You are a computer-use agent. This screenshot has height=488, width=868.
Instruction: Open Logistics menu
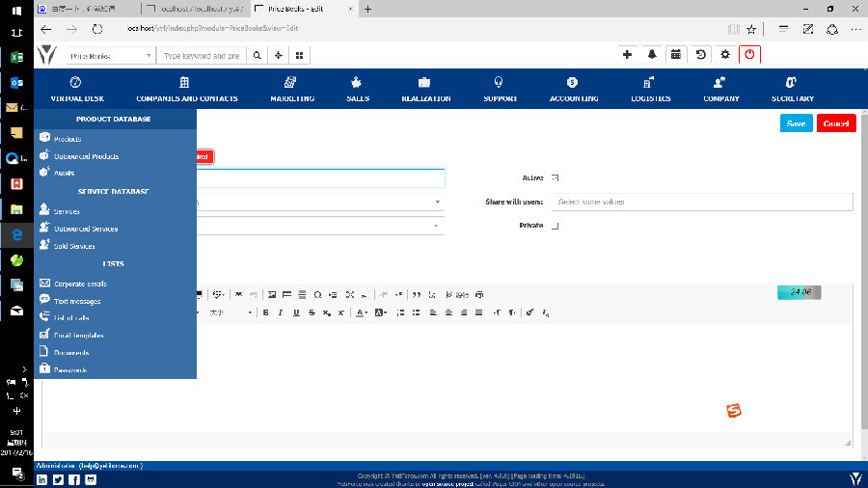650,89
